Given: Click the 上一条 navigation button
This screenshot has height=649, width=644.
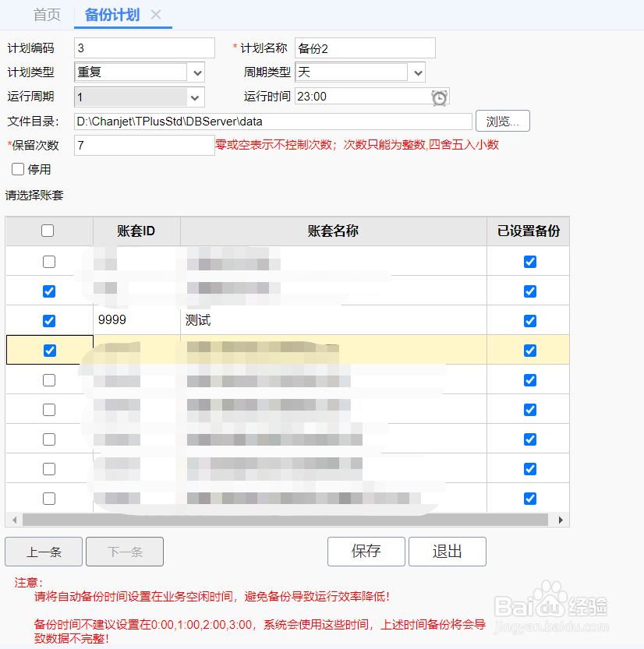Looking at the screenshot, I should [x=43, y=551].
